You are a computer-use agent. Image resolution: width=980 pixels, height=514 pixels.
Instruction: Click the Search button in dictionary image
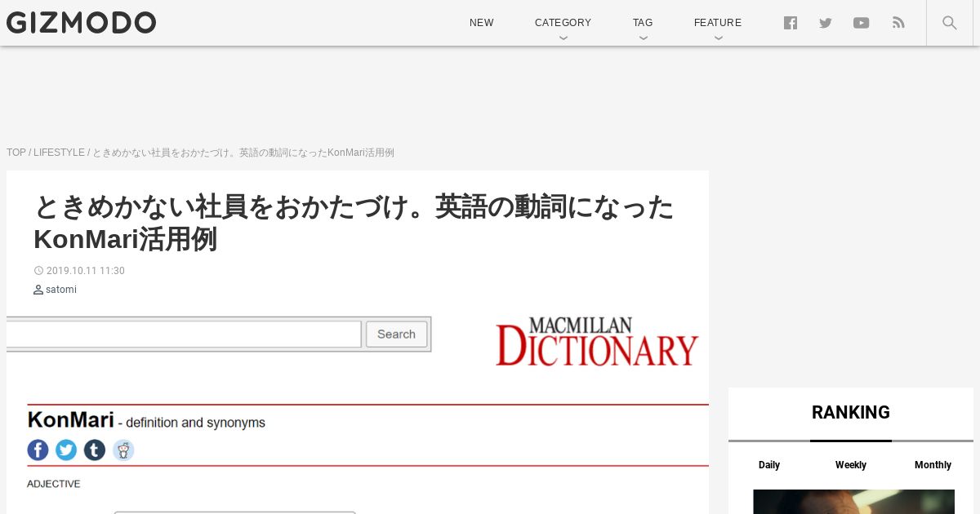[x=397, y=334]
